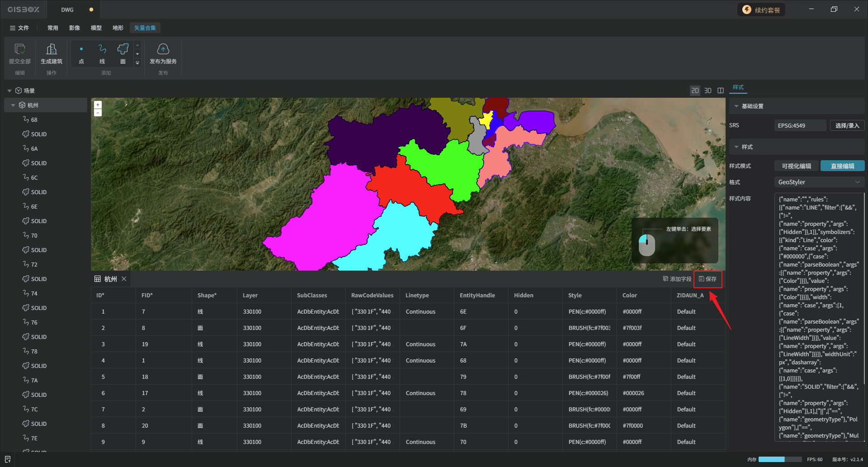Enable Visual Edit (可视化编辑) style mode
This screenshot has height=467, width=868.
point(796,166)
